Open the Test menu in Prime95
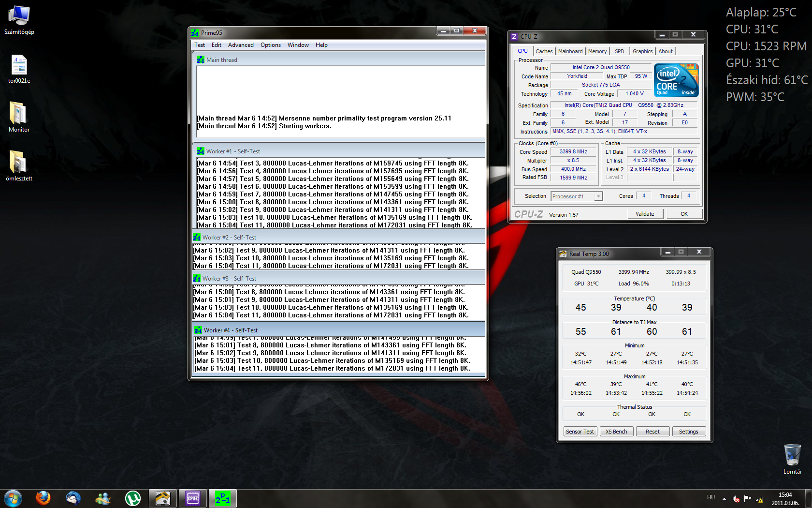The height and width of the screenshot is (508, 812). coord(200,45)
